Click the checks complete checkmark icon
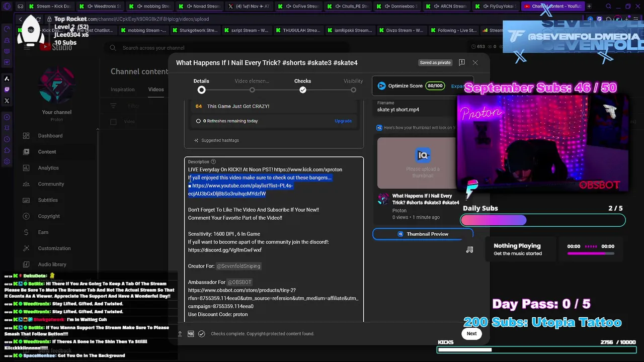Viewport: 644px width, 362px height. point(202,334)
